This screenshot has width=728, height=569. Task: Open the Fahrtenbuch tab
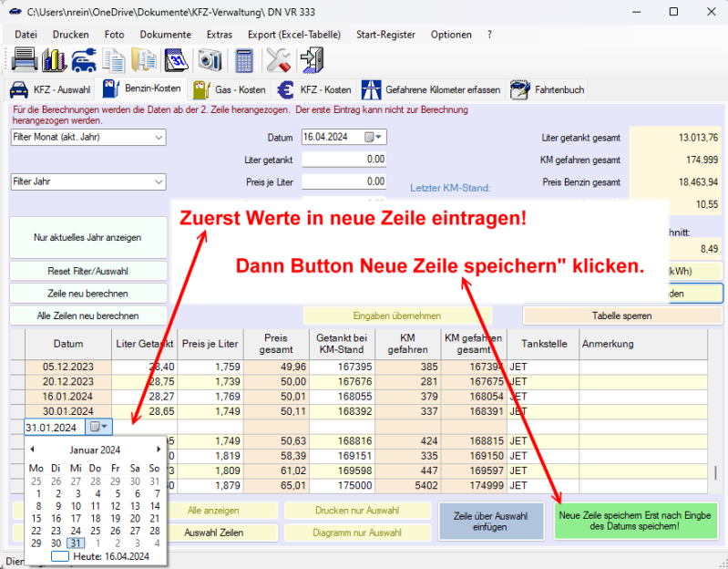click(549, 90)
